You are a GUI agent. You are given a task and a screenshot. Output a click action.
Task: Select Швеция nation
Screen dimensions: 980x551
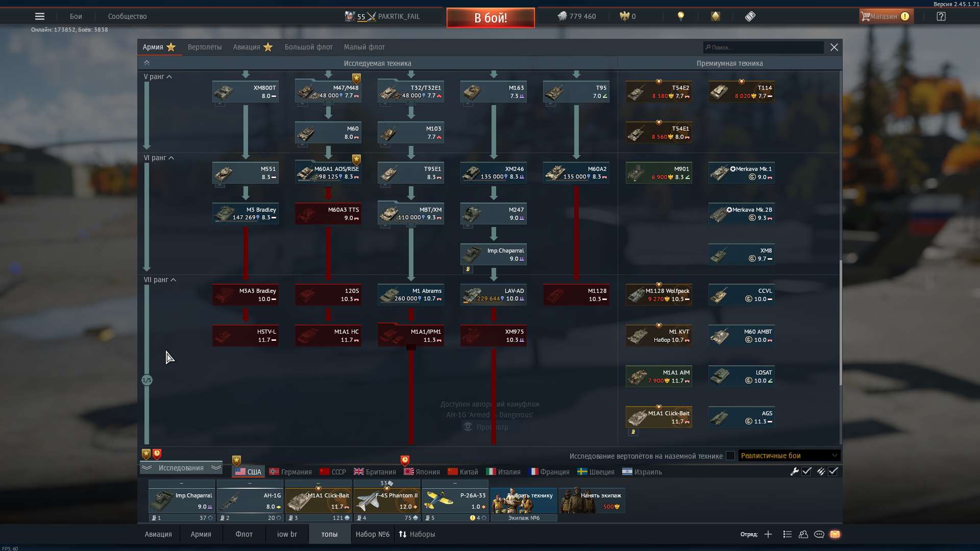pos(596,472)
